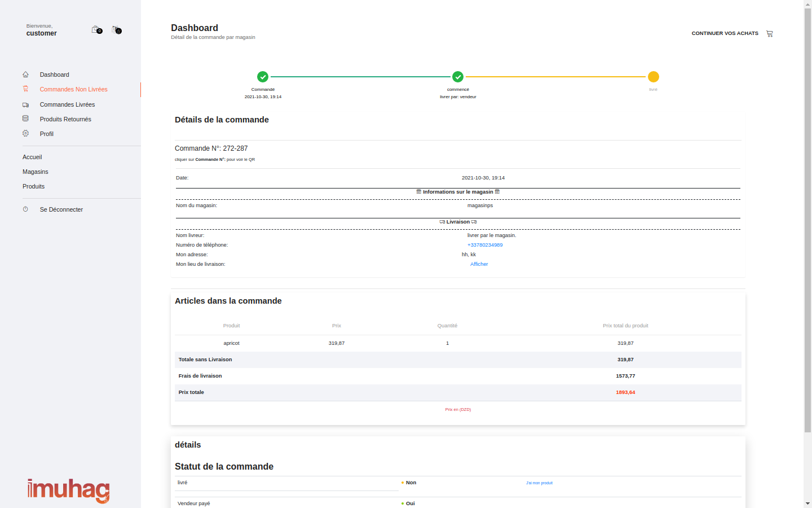Click the gear icon next to Profil
Image resolution: width=812 pixels, height=508 pixels.
coord(25,134)
